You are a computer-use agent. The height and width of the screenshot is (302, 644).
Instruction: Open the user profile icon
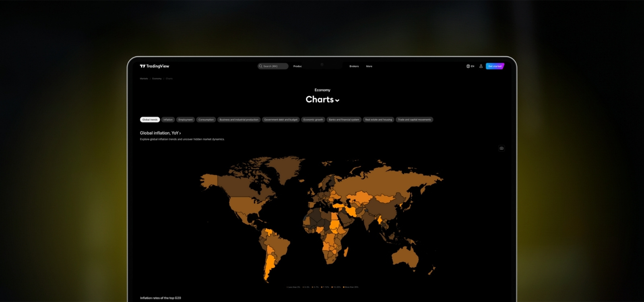click(x=481, y=66)
